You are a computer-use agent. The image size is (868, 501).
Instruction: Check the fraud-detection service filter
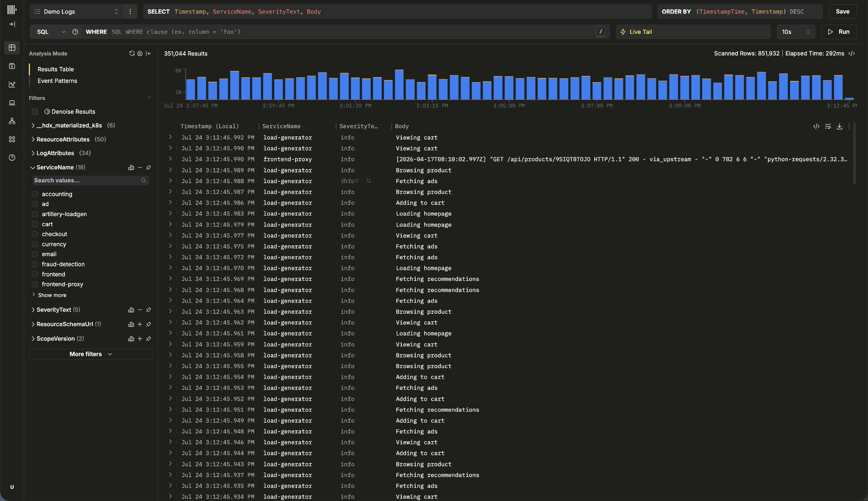(35, 264)
